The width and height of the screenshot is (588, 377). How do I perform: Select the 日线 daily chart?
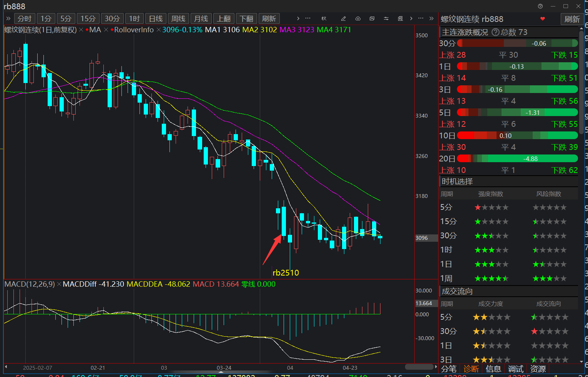(156, 18)
